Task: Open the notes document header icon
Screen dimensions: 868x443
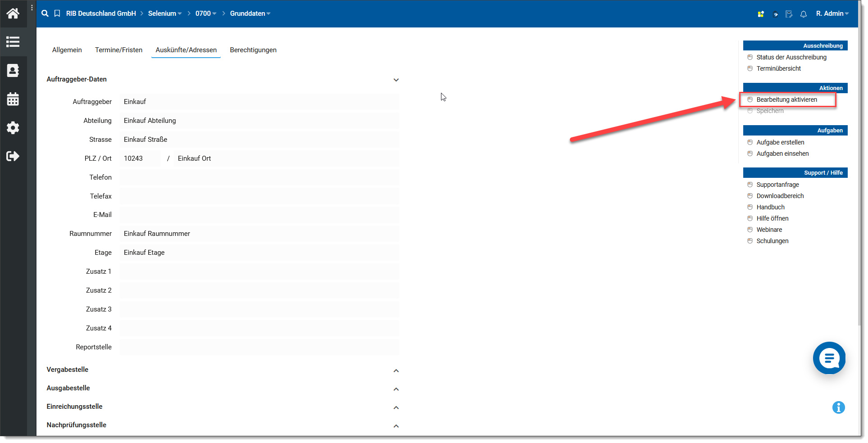Action: pyautogui.click(x=789, y=14)
